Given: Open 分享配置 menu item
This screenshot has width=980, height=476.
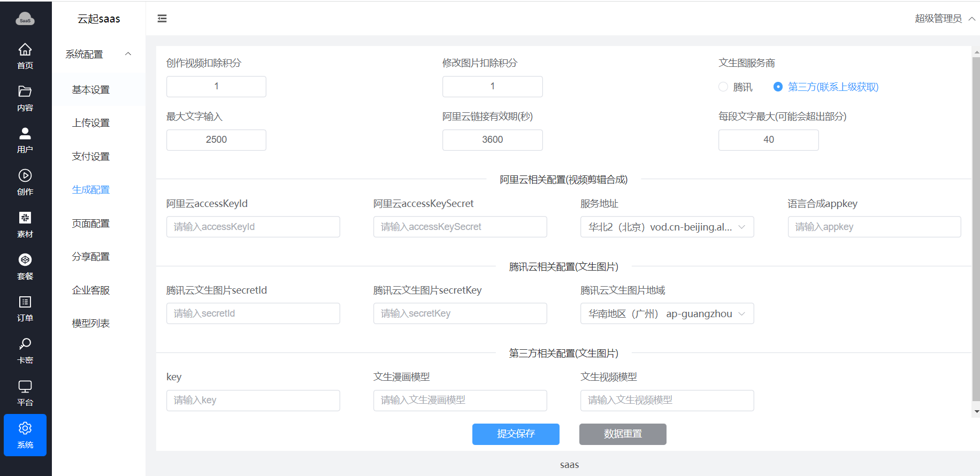Looking at the screenshot, I should tap(91, 257).
